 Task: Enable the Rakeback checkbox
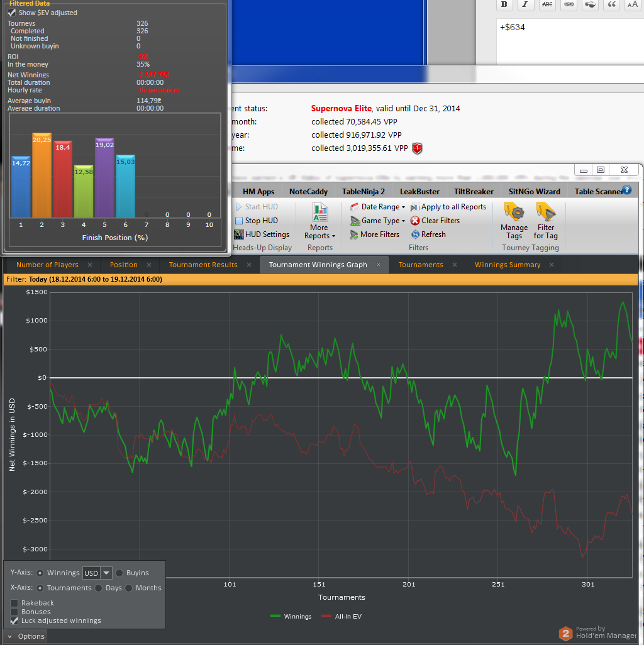(14, 603)
